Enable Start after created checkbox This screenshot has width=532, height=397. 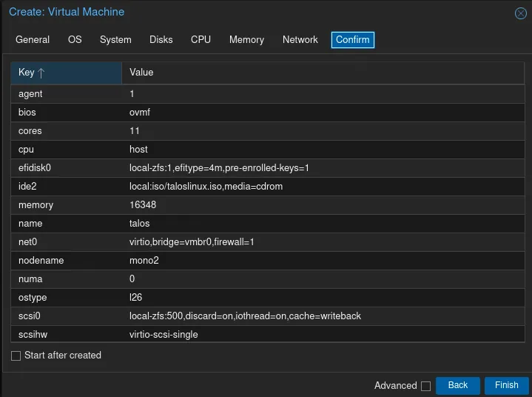[16, 356]
